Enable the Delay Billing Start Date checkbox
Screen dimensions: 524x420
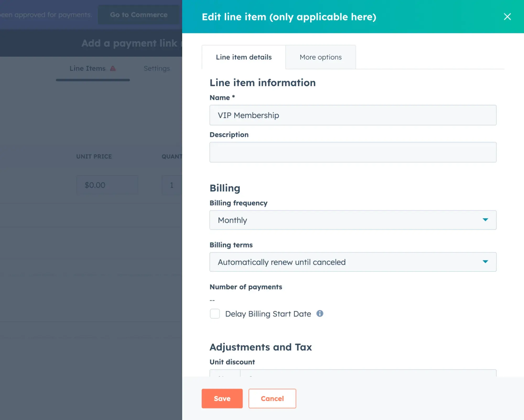214,314
